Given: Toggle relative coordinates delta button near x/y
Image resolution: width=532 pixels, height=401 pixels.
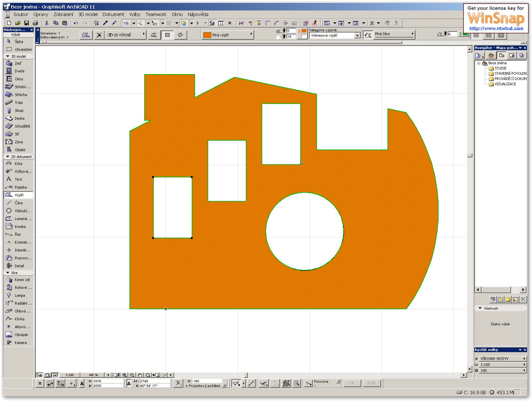Looking at the screenshot, I should (82, 383).
